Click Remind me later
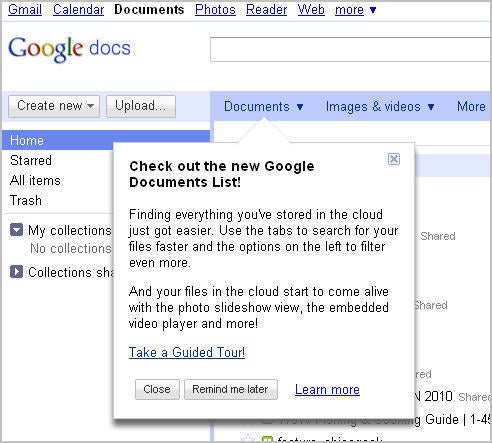This screenshot has width=492, height=443. pos(231,389)
